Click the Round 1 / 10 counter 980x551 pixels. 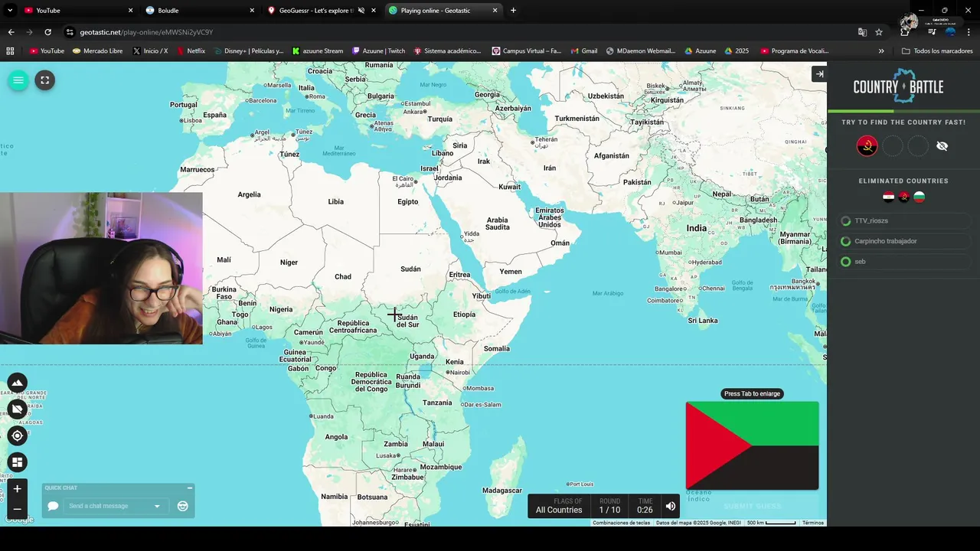(x=610, y=506)
